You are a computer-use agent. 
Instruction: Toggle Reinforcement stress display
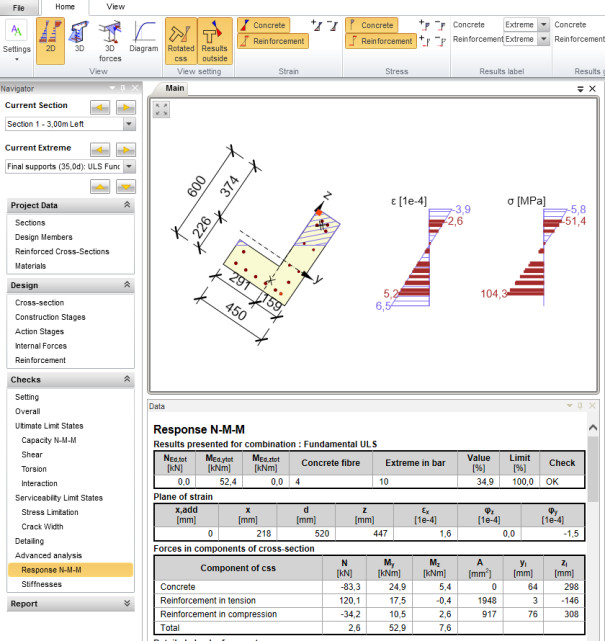(x=380, y=41)
